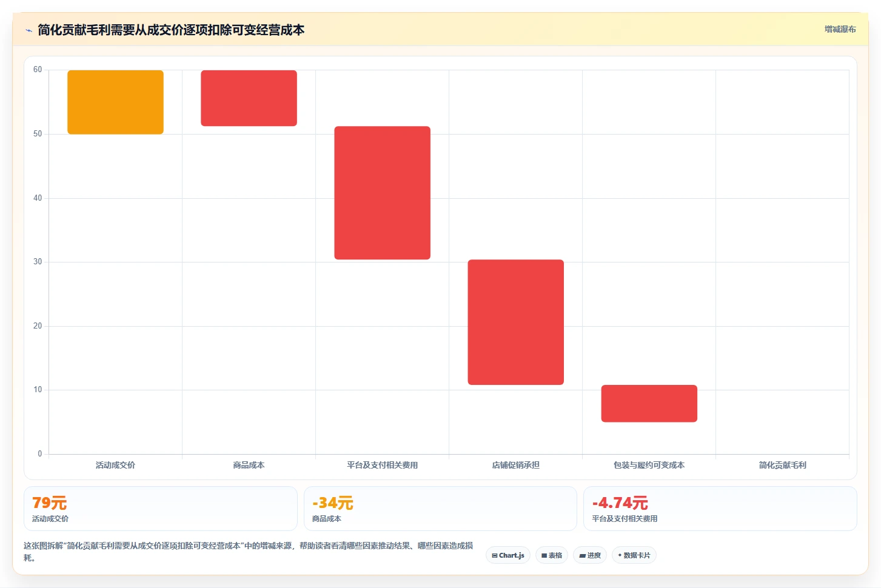Click the Chart.js tag
This screenshot has width=881, height=588.
coord(508,555)
